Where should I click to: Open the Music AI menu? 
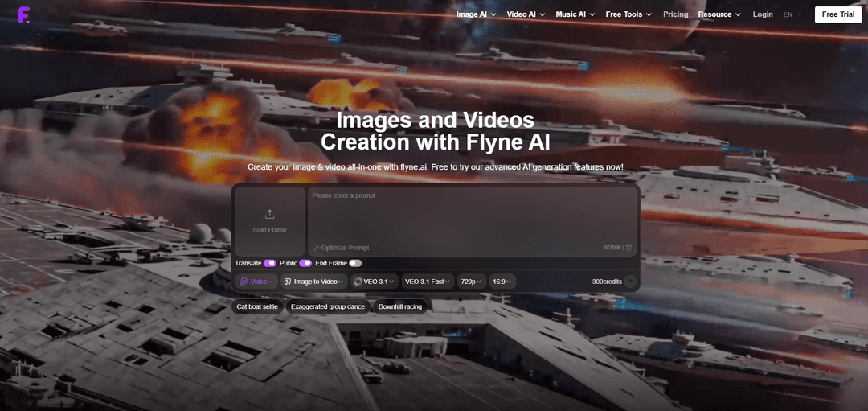coord(575,14)
